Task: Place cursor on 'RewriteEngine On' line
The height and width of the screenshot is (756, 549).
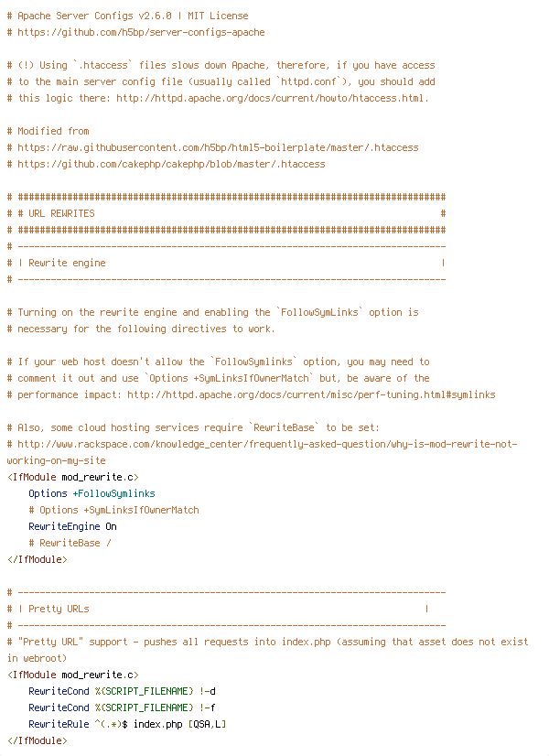Action: (x=72, y=526)
